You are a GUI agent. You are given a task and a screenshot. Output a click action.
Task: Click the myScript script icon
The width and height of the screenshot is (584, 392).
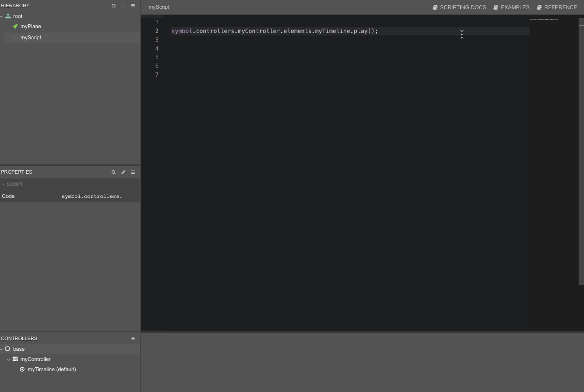(x=15, y=37)
